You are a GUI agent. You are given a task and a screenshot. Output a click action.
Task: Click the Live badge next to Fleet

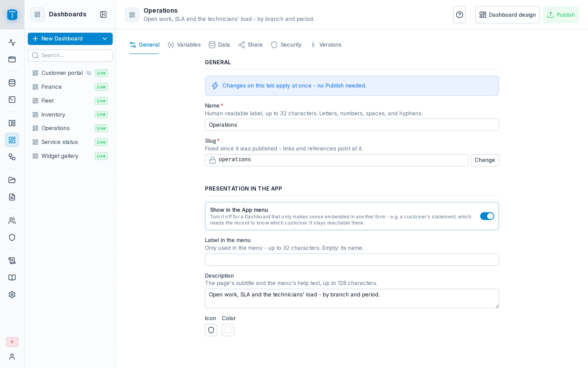(x=101, y=101)
